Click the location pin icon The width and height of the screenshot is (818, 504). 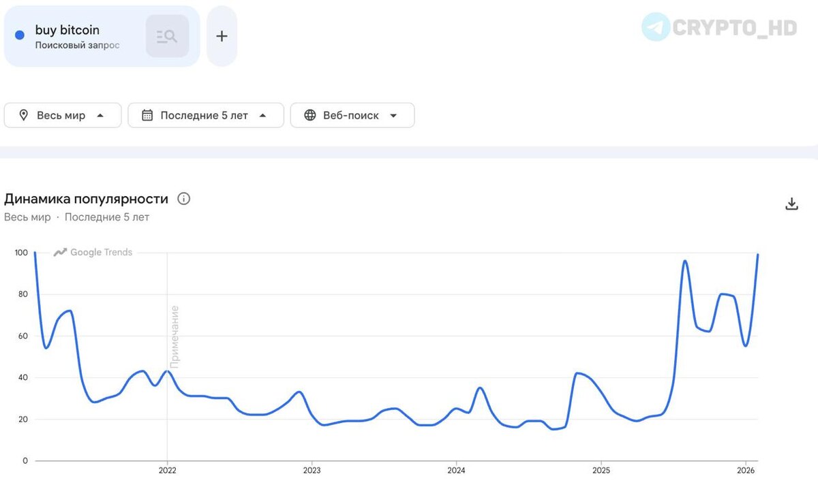click(24, 115)
